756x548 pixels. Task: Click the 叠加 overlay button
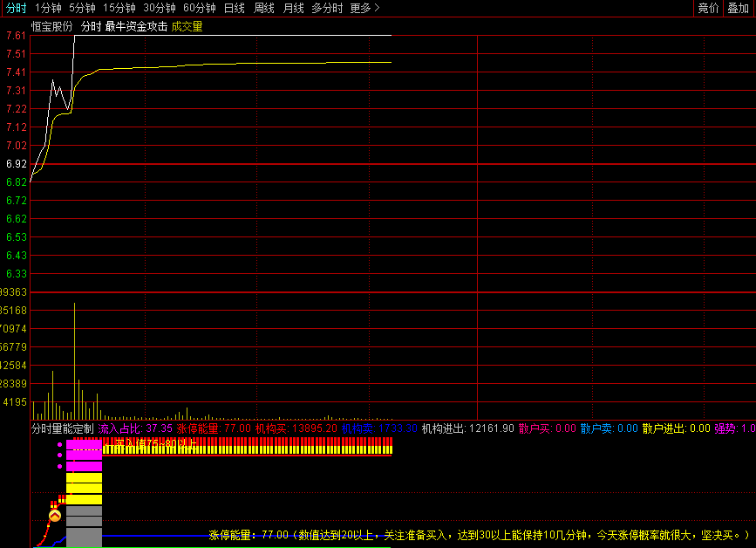coord(738,8)
